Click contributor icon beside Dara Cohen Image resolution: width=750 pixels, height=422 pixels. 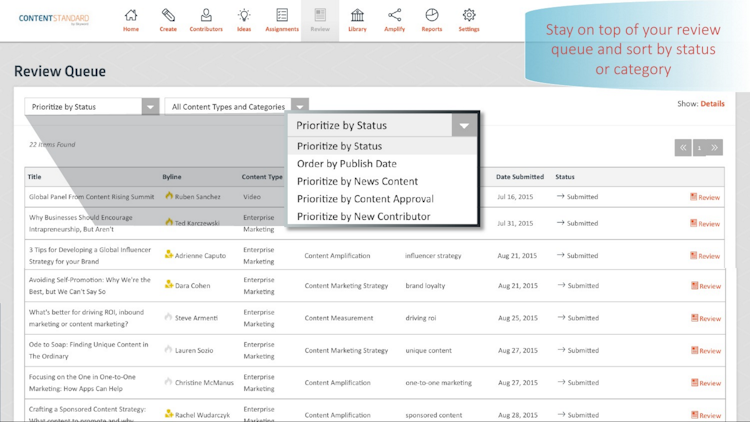[169, 284]
